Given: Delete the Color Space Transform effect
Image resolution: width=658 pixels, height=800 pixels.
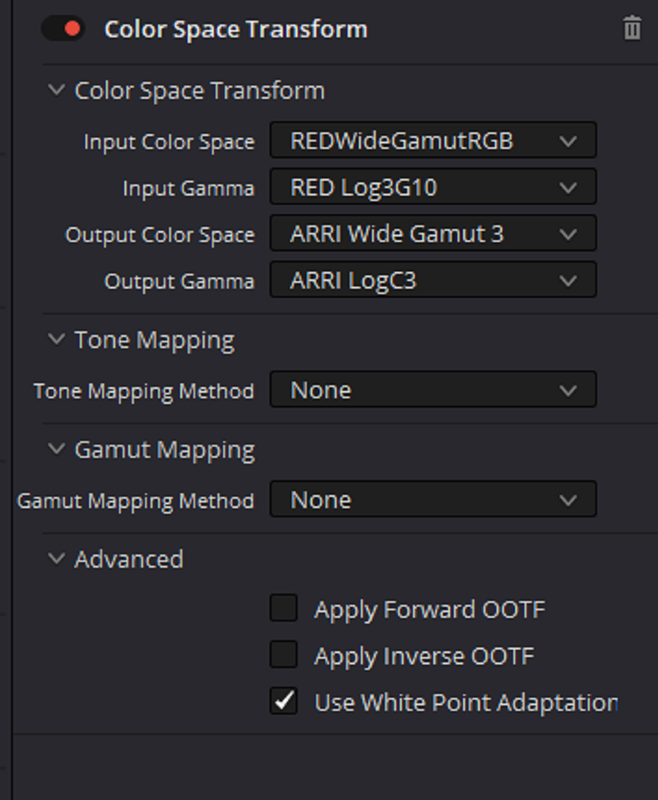Looking at the screenshot, I should point(632,28).
